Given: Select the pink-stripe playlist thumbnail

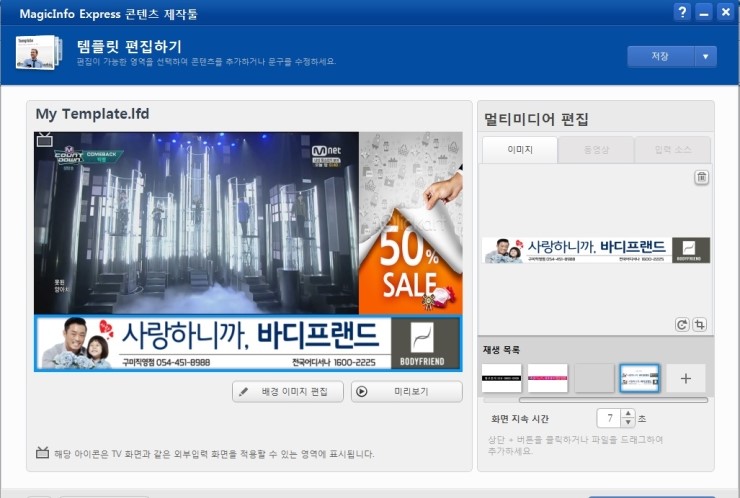Looking at the screenshot, I should (x=547, y=378).
